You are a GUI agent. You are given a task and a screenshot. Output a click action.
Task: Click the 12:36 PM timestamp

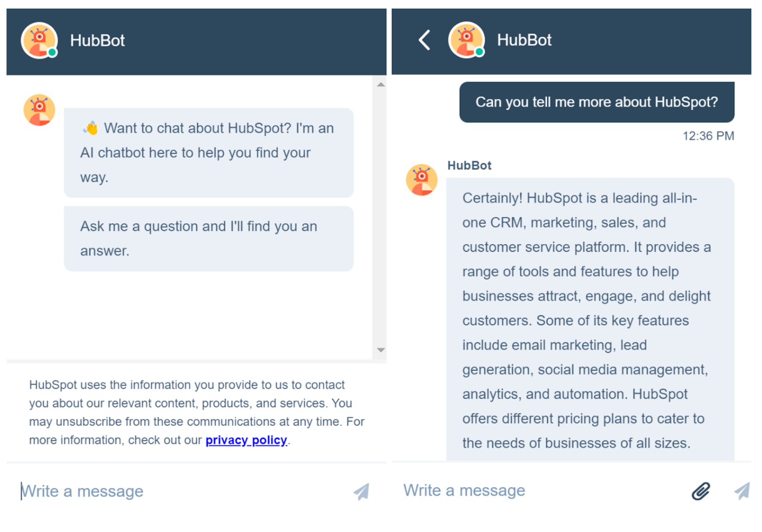pos(708,136)
